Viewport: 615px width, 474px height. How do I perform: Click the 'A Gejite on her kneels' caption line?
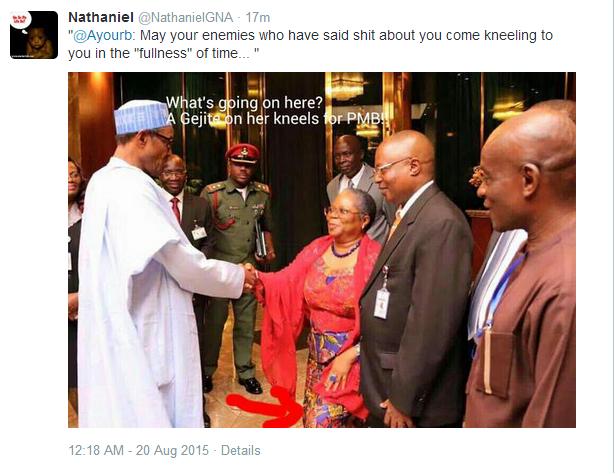[277, 118]
